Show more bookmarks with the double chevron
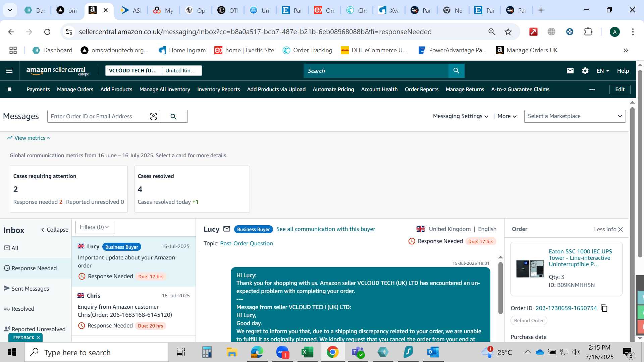The image size is (644, 362). pos(626,50)
